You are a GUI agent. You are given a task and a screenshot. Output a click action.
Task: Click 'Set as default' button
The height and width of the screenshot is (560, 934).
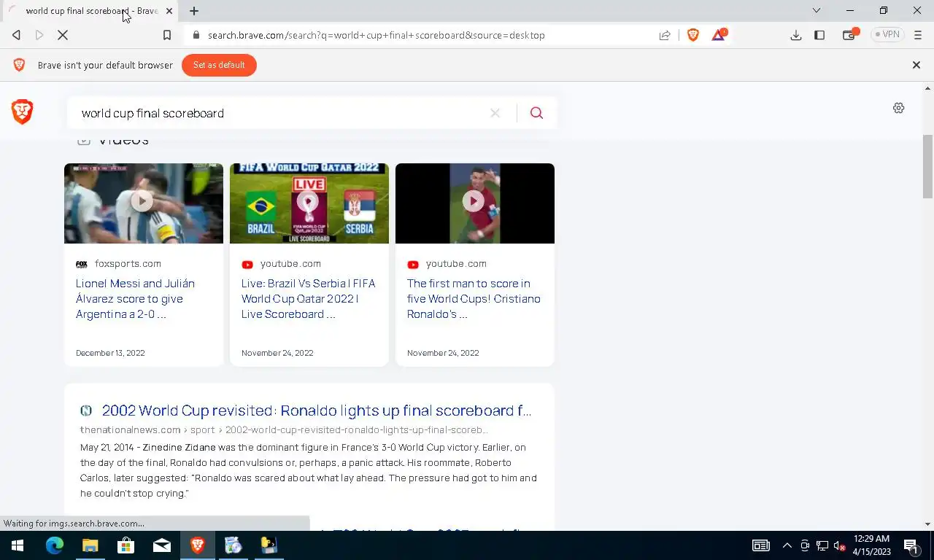[219, 65]
